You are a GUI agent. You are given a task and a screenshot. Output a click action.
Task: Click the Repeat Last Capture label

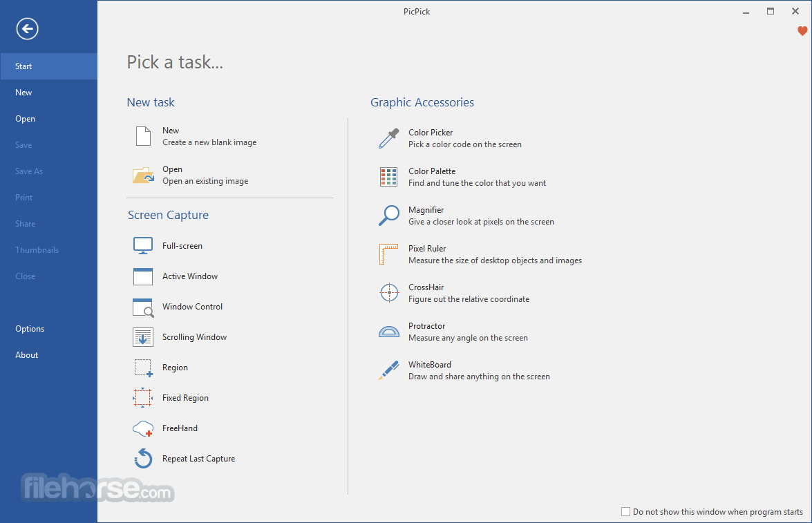198,459
